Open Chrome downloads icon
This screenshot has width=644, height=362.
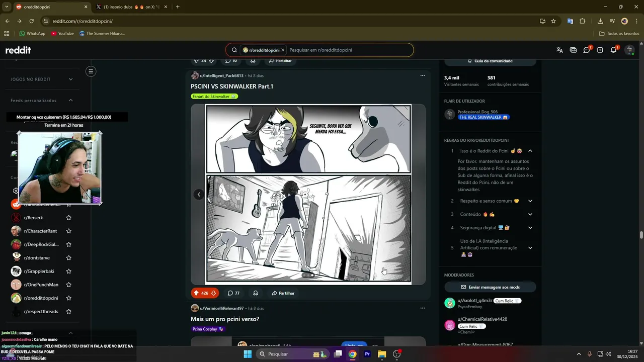pos(600,21)
